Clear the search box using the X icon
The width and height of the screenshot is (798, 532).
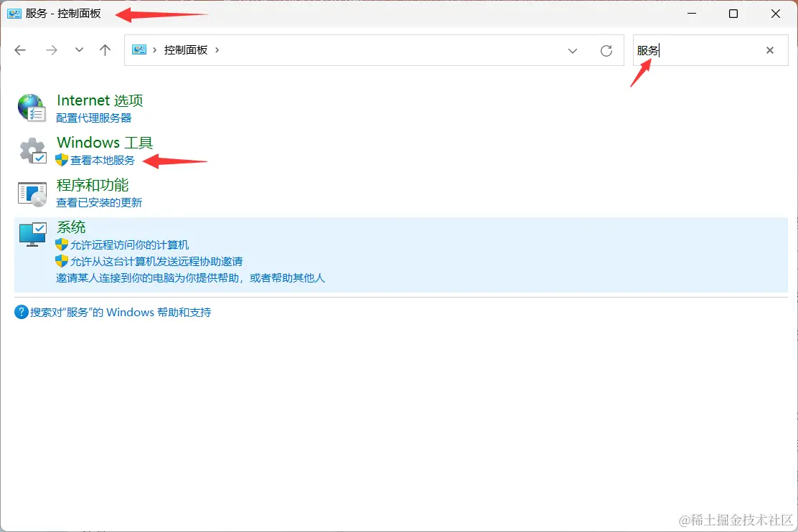click(769, 50)
